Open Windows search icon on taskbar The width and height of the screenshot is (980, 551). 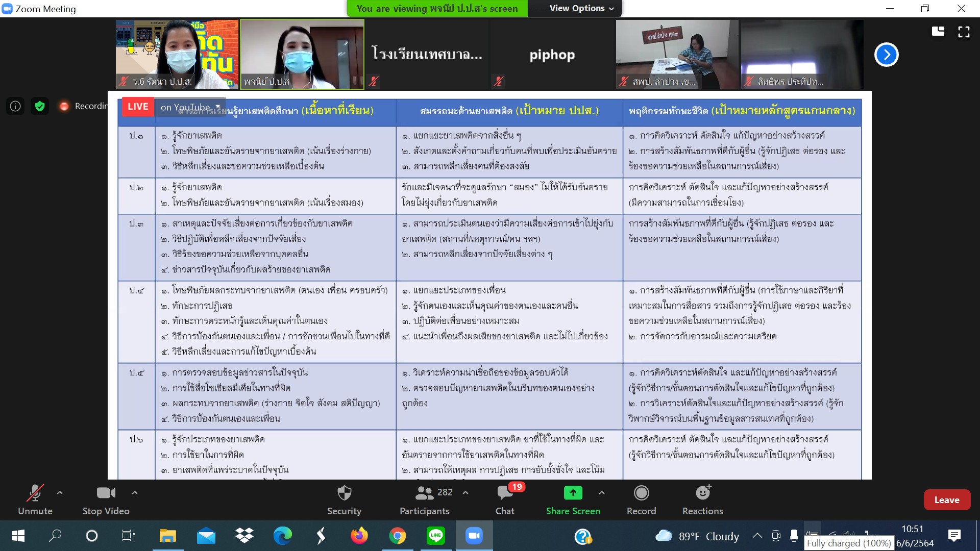(x=55, y=536)
